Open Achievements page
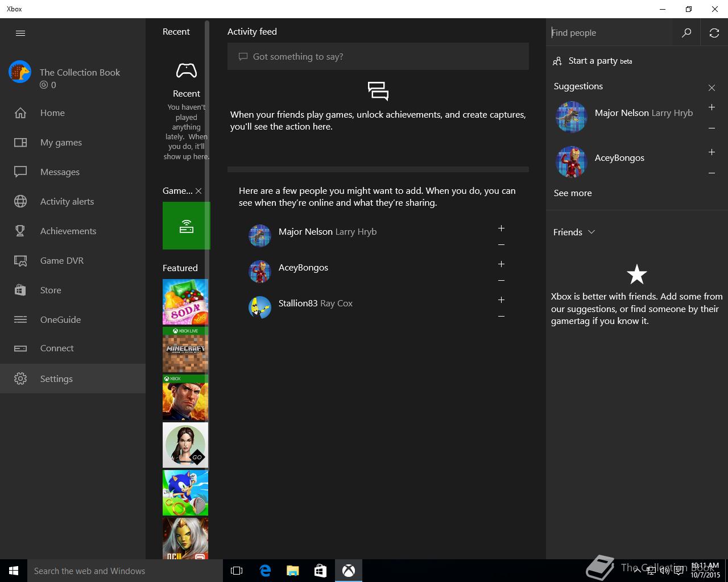 [x=73, y=231]
